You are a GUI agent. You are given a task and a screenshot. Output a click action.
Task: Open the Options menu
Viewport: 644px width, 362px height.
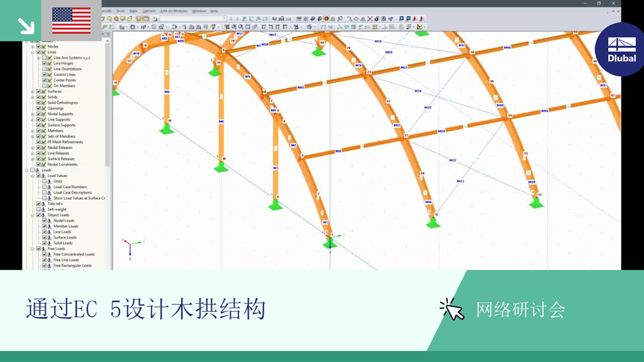[149, 11]
